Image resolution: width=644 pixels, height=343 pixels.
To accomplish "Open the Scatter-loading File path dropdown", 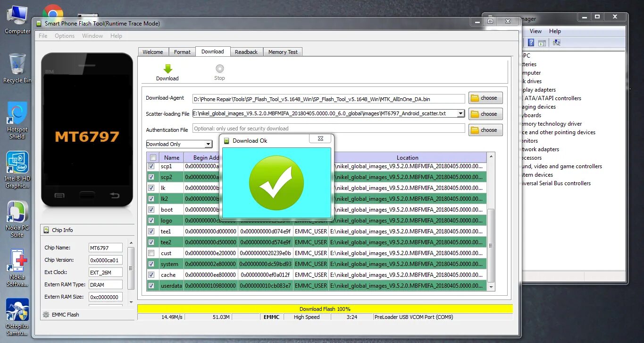I will [x=461, y=113].
